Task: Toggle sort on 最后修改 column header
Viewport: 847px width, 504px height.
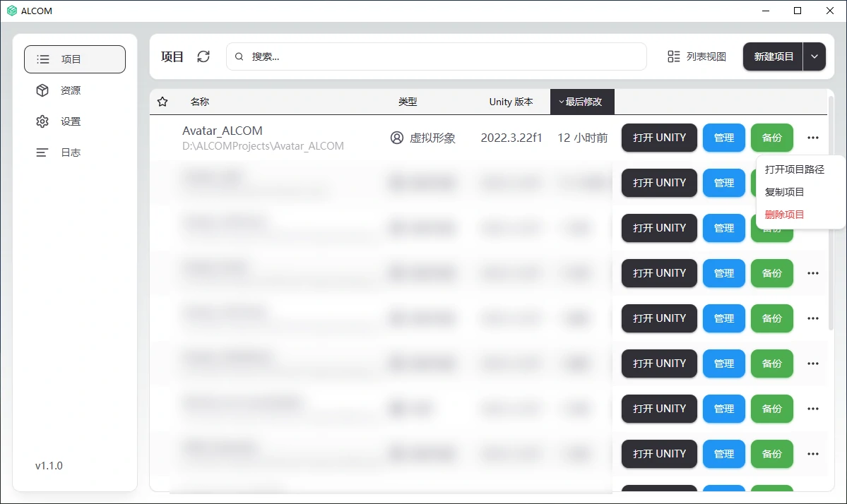Action: click(x=582, y=102)
